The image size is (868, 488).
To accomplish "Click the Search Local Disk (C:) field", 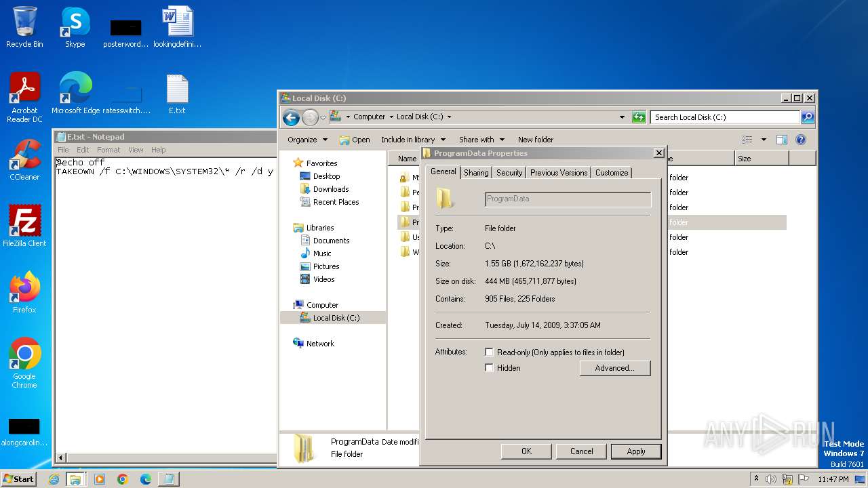I will [x=726, y=117].
